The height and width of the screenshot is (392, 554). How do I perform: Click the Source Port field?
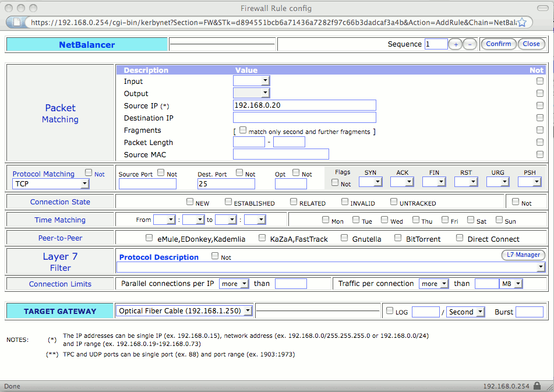[147, 183]
